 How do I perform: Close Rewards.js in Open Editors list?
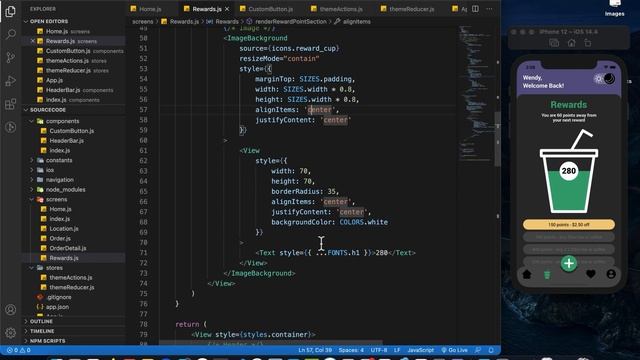33,41
